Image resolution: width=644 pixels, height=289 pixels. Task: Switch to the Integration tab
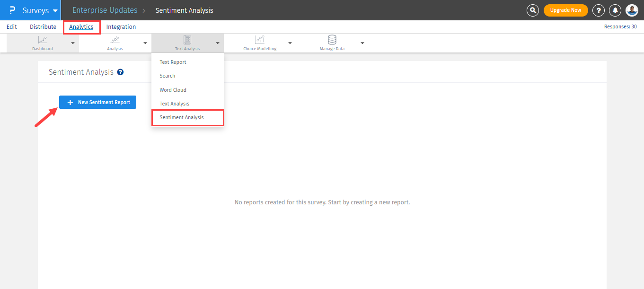121,27
